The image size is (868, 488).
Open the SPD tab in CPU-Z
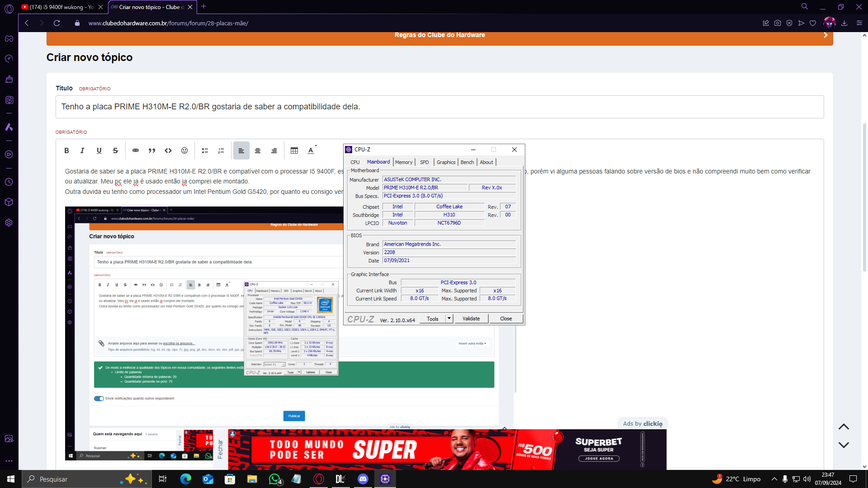point(424,162)
